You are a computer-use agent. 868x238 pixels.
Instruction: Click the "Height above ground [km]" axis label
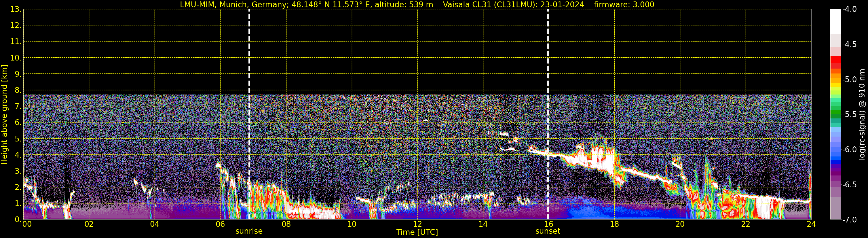pos(4,114)
